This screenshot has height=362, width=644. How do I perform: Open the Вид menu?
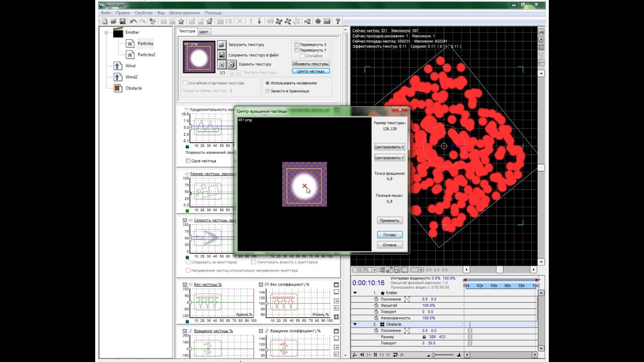[x=161, y=13]
